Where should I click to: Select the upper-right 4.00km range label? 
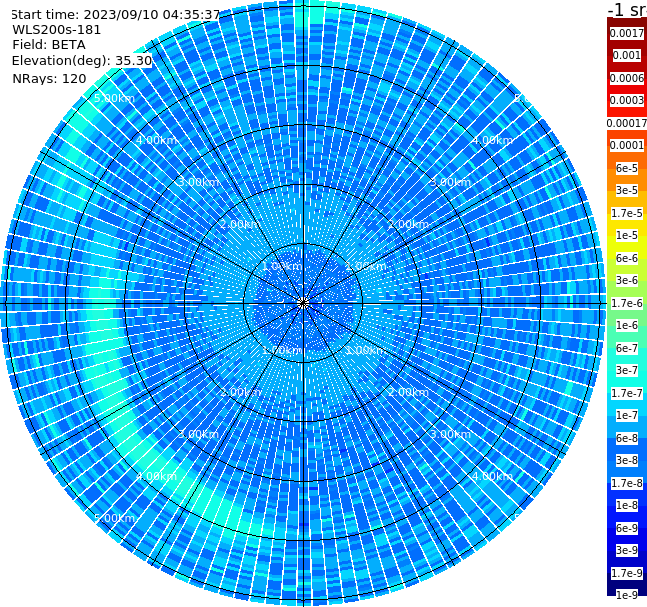pyautogui.click(x=492, y=140)
